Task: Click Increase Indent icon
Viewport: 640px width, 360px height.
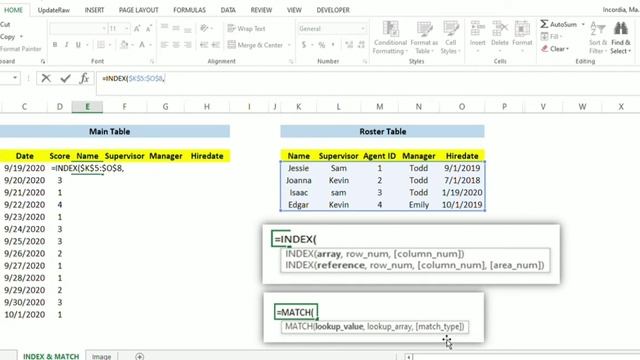Action: (x=216, y=44)
